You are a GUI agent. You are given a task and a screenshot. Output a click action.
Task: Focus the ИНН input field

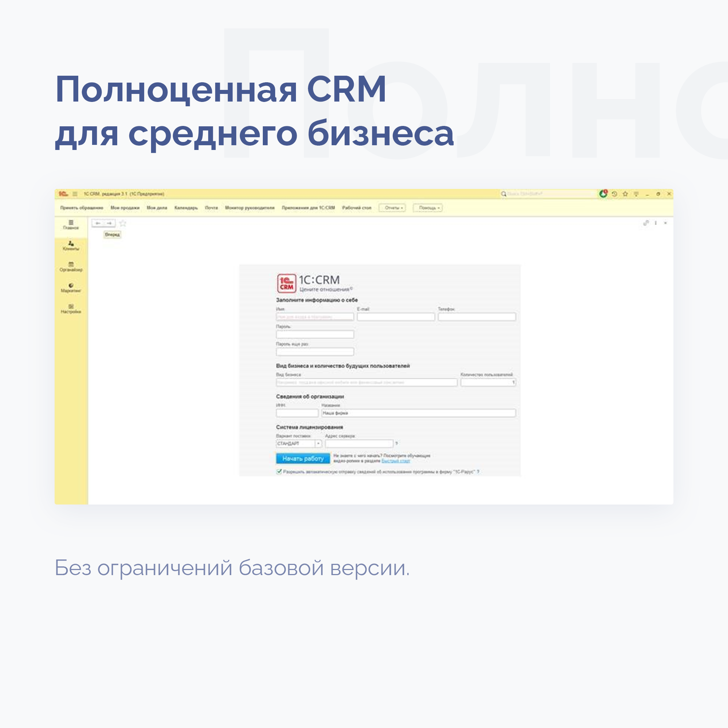tap(297, 413)
